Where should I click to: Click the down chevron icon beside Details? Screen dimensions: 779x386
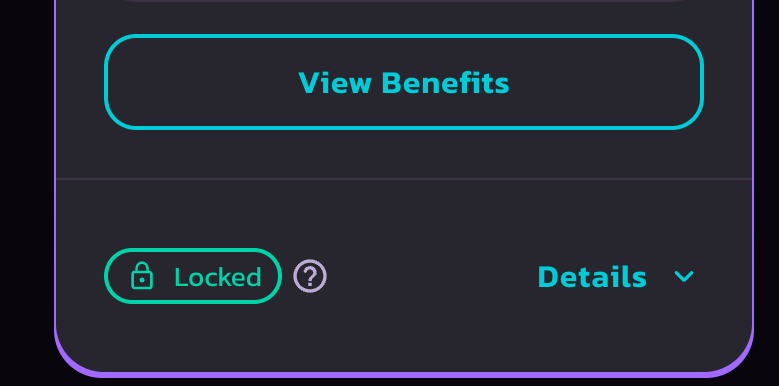click(x=684, y=276)
